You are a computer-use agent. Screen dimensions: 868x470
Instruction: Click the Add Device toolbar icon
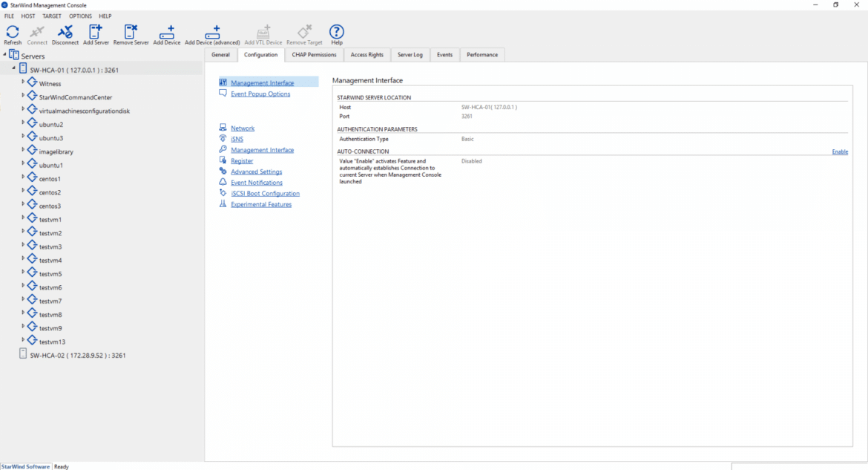coord(167,32)
